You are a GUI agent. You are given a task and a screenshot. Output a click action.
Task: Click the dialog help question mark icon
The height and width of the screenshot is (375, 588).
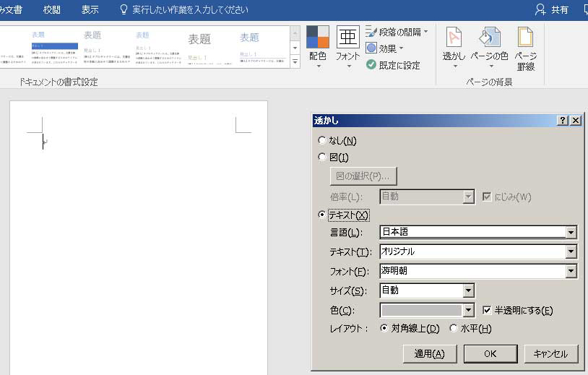point(563,121)
